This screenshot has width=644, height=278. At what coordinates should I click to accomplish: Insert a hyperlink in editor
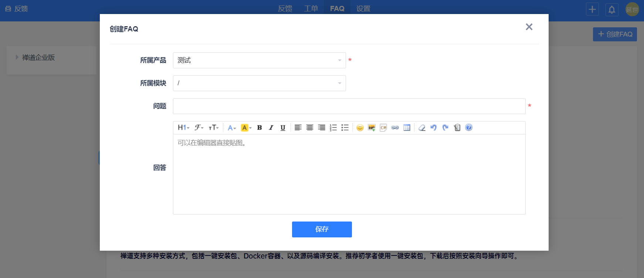coord(395,128)
